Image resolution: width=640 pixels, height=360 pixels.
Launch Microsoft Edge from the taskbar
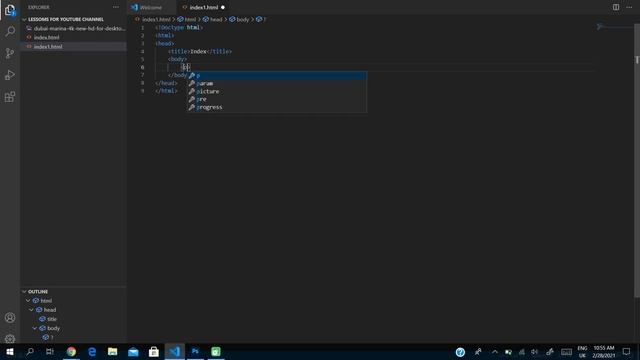click(92, 351)
